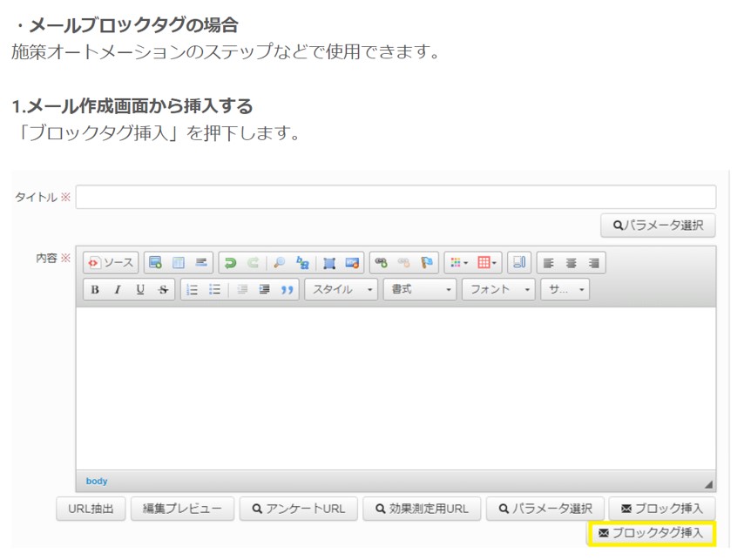Toggle bold formatting

click(x=95, y=290)
